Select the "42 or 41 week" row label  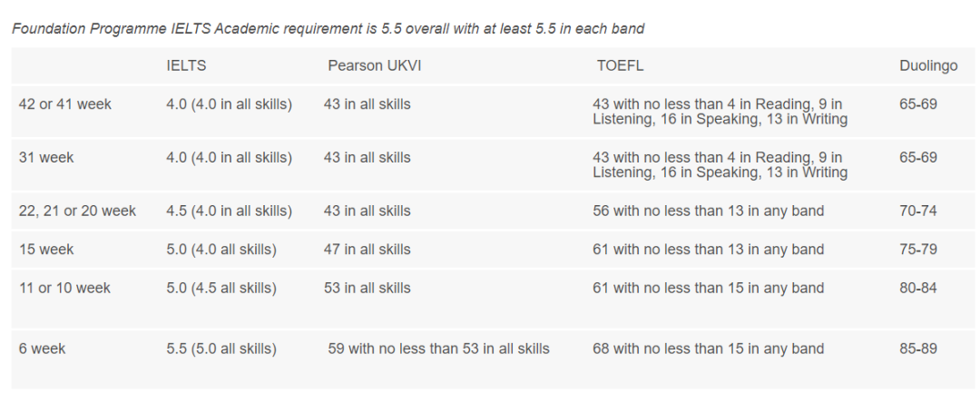point(65,104)
